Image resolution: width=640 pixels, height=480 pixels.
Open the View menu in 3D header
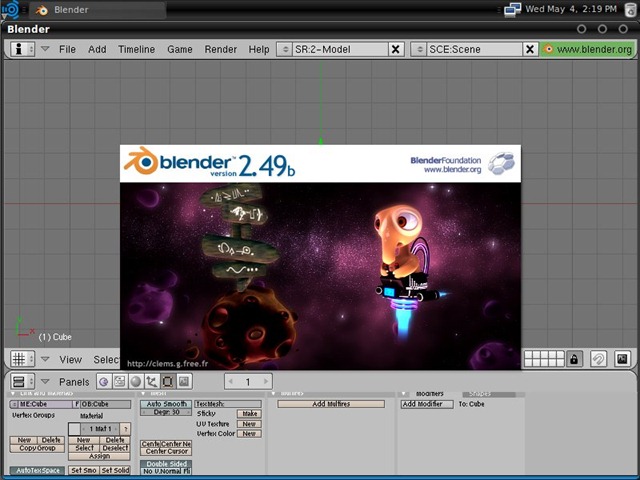click(71, 360)
